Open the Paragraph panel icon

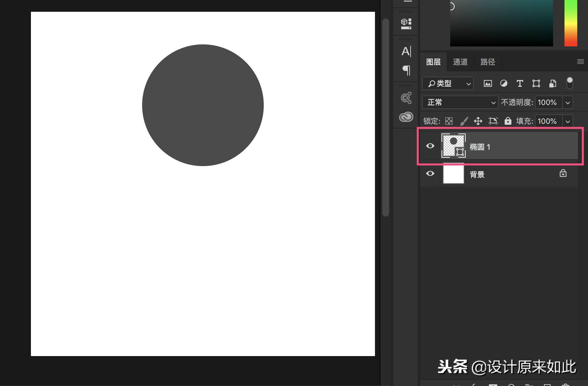(x=406, y=71)
